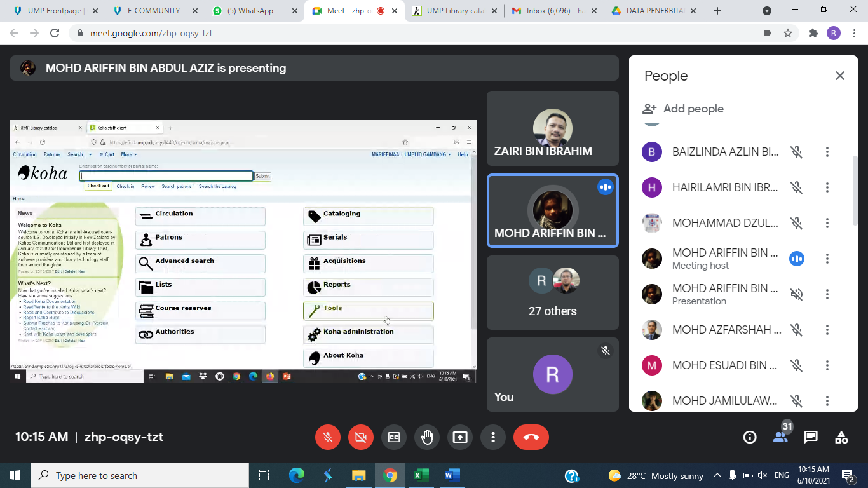Open the Activities icon
Viewport: 868px width, 488px height.
click(x=841, y=437)
